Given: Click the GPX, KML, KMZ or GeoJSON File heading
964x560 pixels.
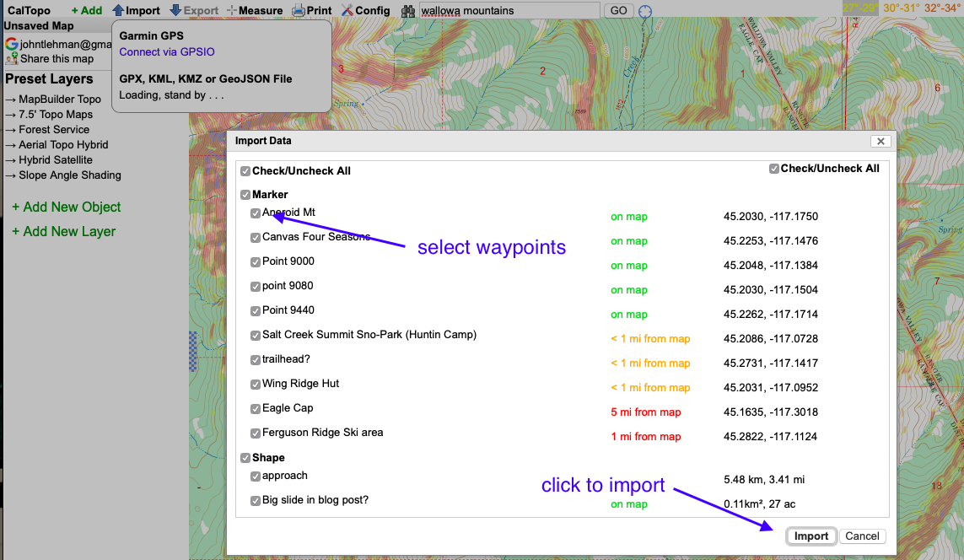Looking at the screenshot, I should (205, 78).
